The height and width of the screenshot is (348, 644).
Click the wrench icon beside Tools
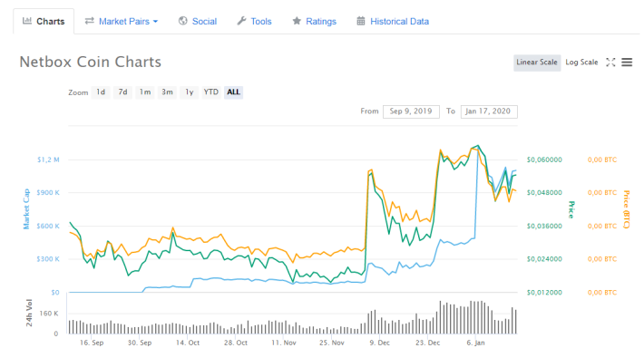click(x=241, y=21)
